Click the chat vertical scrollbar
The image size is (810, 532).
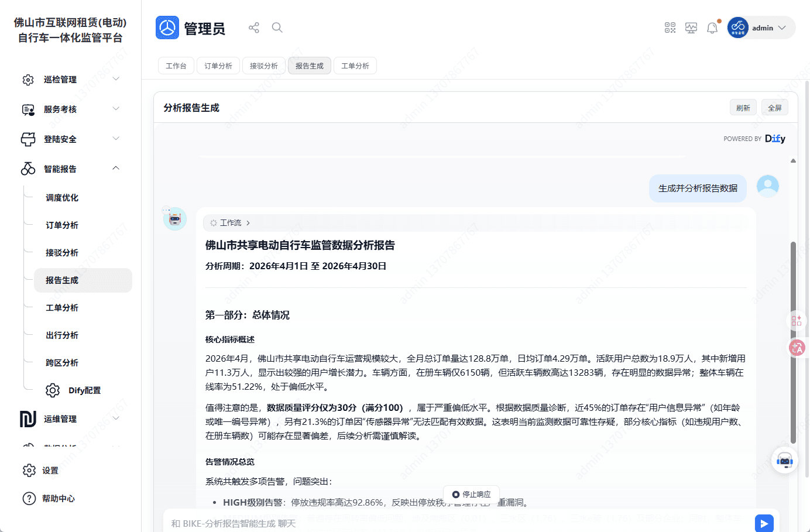794,342
